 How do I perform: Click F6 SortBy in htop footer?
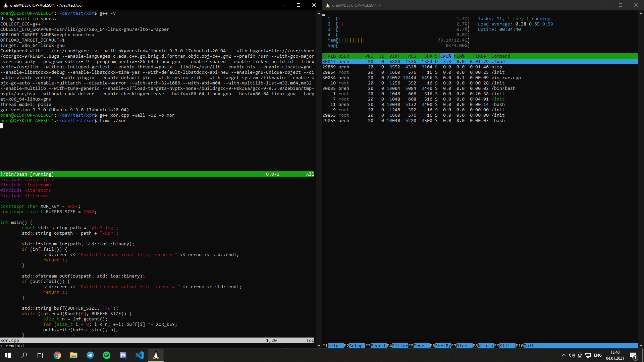pyautogui.click(x=443, y=346)
